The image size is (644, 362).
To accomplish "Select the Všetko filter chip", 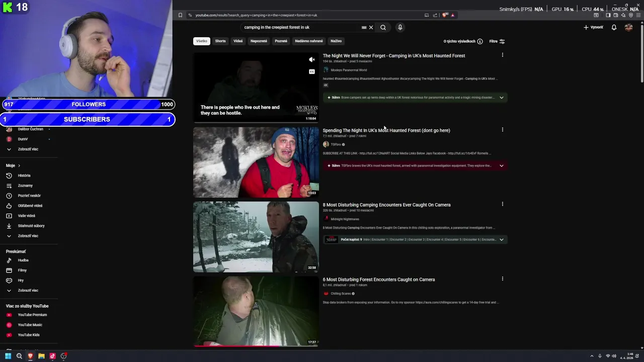I will [202, 41].
